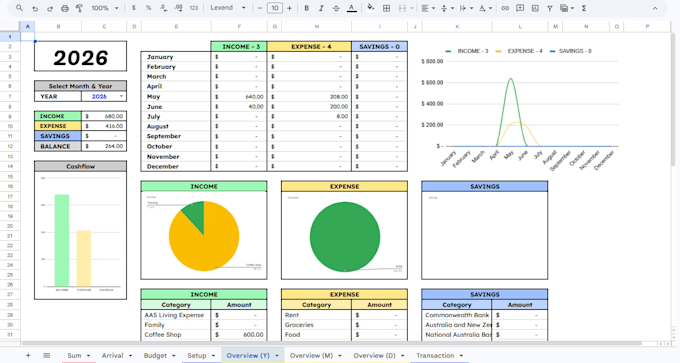Increase font size with plus button
Image resolution: width=680 pixels, height=363 pixels.
coord(289,8)
